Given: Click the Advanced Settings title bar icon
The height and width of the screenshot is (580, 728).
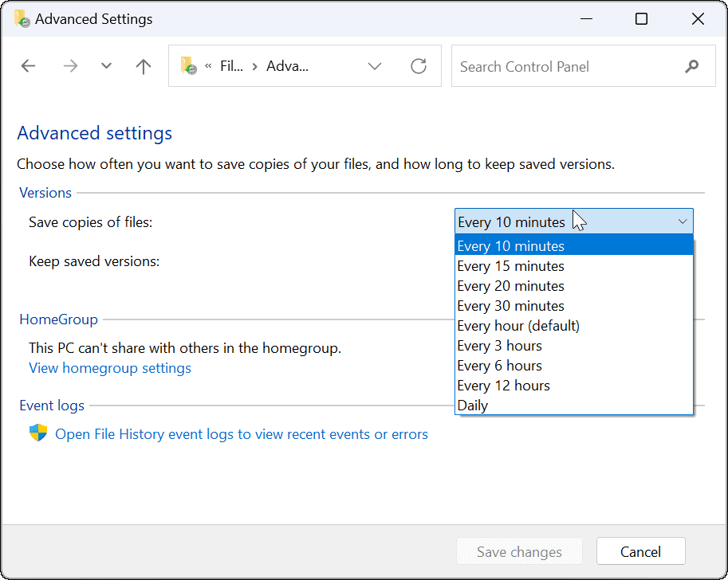Looking at the screenshot, I should coord(20,18).
